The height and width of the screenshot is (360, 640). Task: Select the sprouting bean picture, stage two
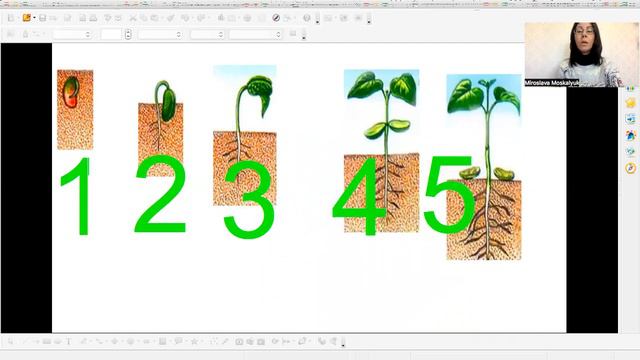[x=161, y=128]
